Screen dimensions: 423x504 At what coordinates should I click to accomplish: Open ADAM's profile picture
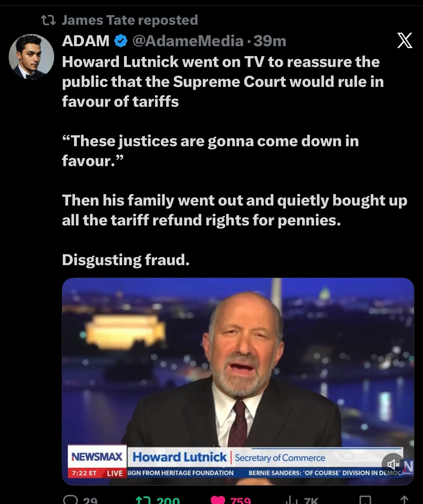tap(31, 57)
